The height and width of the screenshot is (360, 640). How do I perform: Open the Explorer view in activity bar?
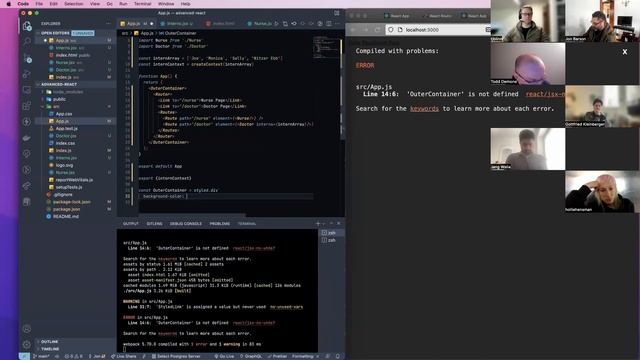27,26
